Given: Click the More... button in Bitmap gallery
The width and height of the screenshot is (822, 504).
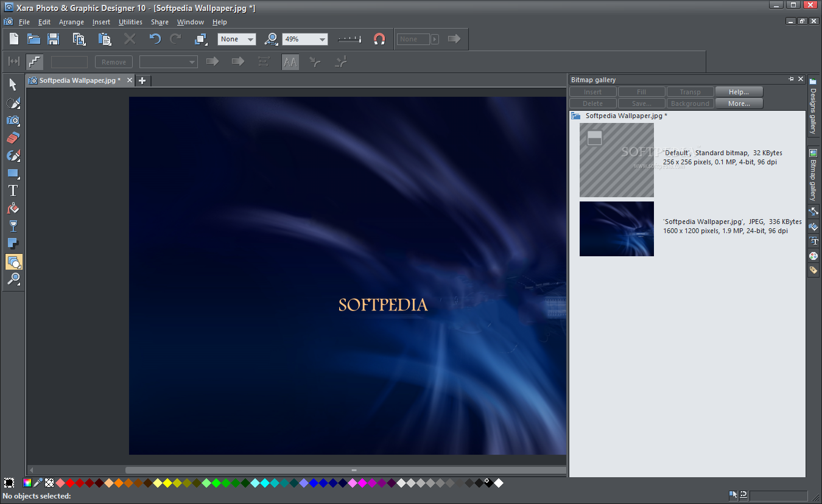Looking at the screenshot, I should click(x=739, y=103).
